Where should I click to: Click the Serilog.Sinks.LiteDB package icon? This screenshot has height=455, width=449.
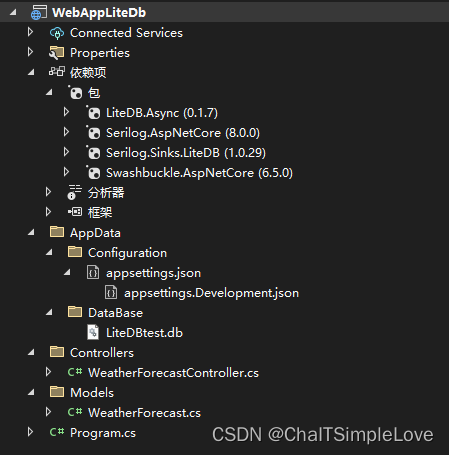[x=93, y=153]
